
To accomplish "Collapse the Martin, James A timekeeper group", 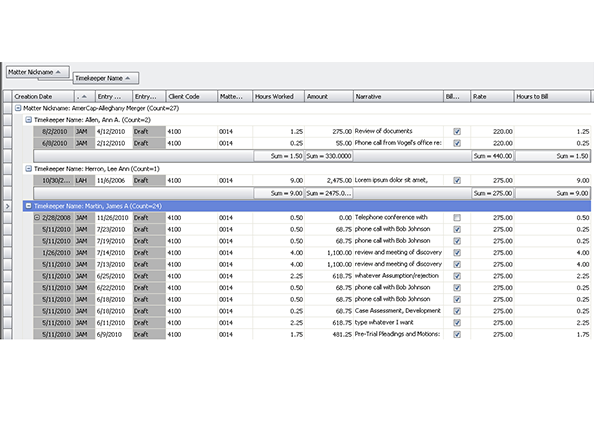I will [x=28, y=206].
